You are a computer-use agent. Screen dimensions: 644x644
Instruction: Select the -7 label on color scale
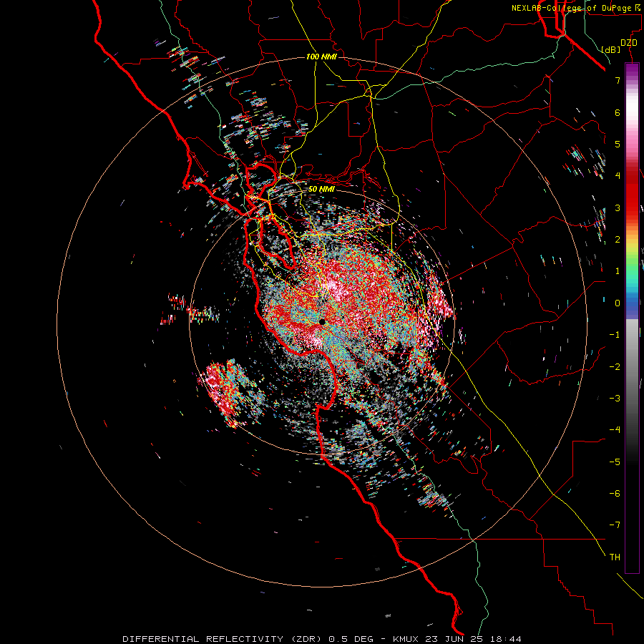[615, 525]
